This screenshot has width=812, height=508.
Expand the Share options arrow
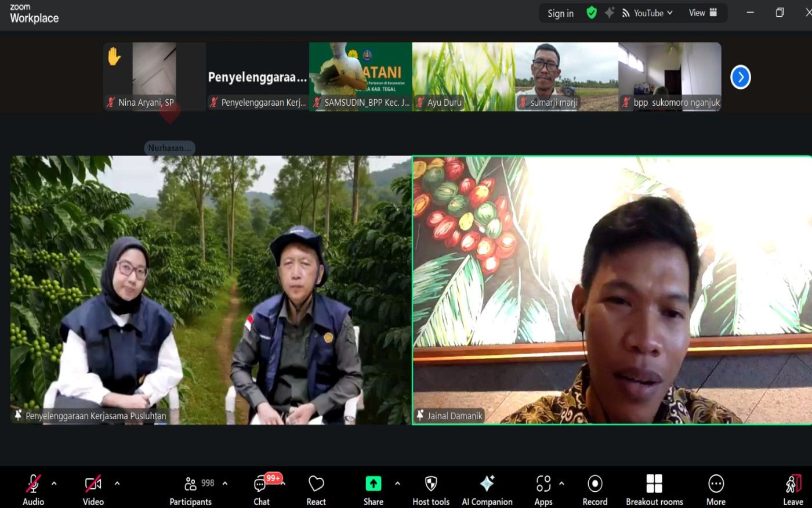point(397,483)
